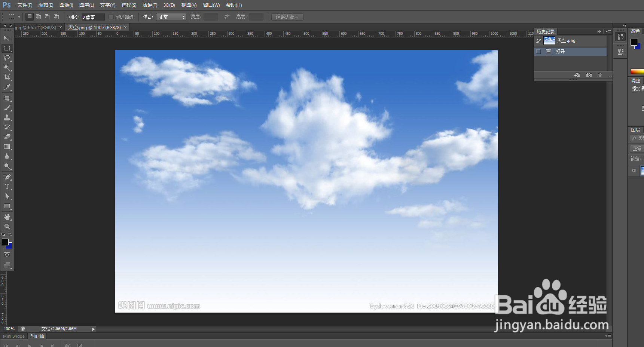
Task: Select the Eraser tool
Action: tap(7, 137)
